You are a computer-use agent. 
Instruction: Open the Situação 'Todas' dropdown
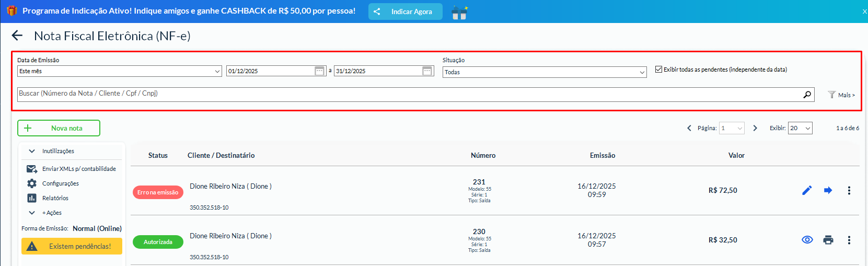pos(545,72)
